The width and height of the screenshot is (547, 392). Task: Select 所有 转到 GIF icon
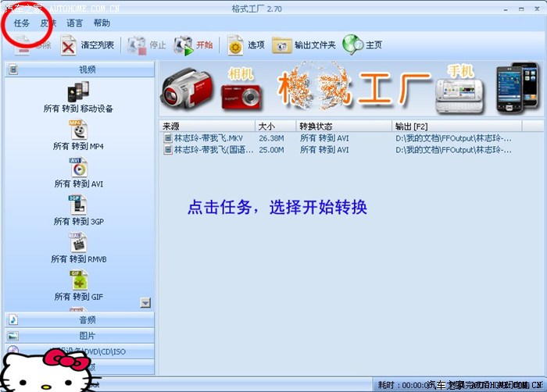click(79, 280)
